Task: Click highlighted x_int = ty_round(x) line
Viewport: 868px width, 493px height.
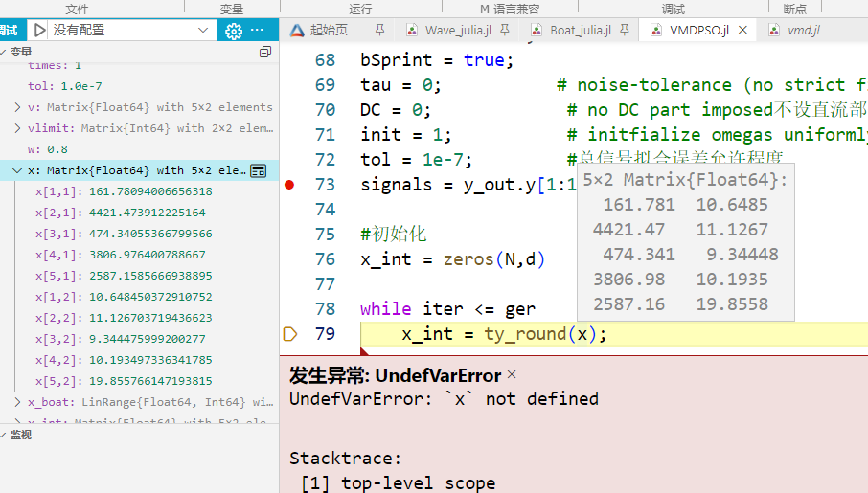Action: (504, 334)
